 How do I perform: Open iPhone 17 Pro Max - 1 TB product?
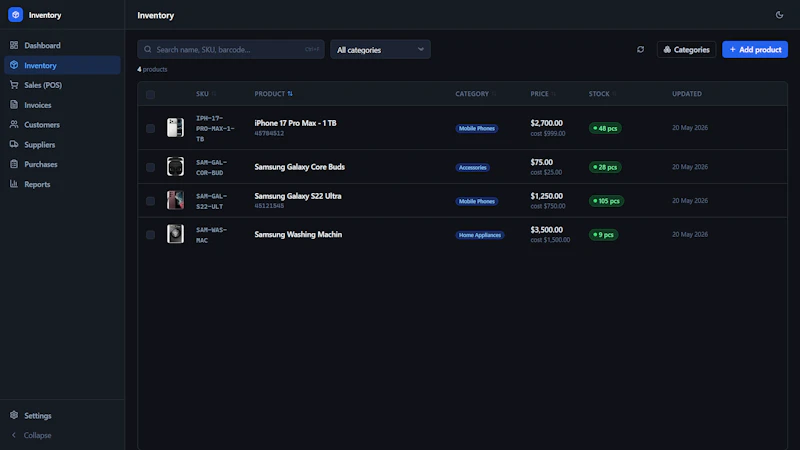pos(295,123)
